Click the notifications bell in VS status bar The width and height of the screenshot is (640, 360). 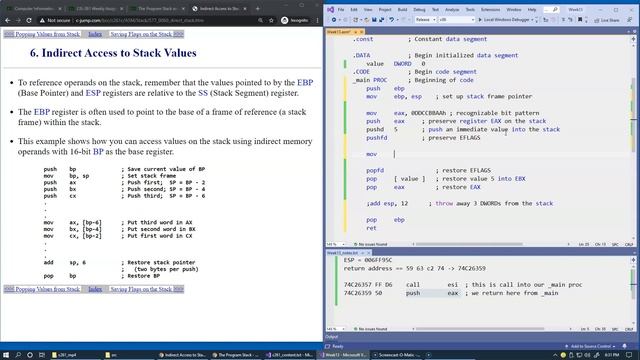coord(624,346)
